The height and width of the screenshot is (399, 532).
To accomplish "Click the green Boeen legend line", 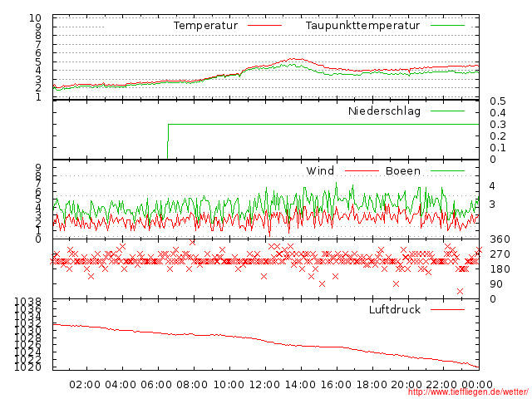I will point(447,171).
